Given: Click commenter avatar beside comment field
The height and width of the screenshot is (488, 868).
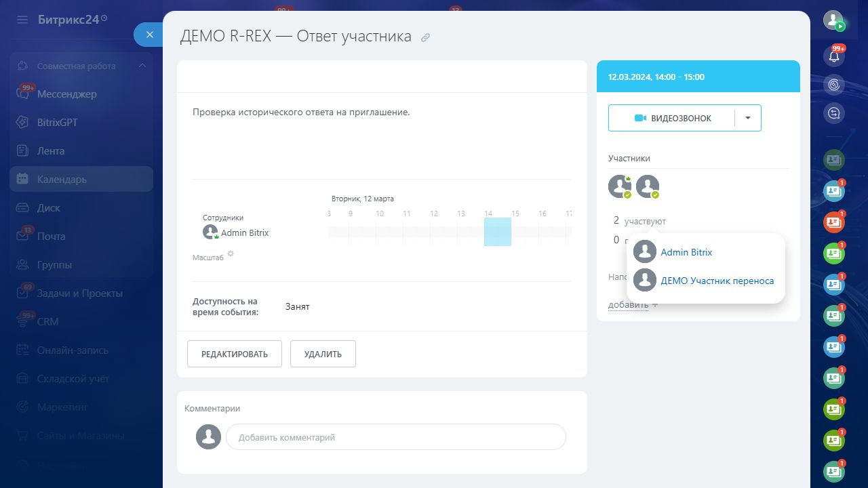Looking at the screenshot, I should click(209, 436).
